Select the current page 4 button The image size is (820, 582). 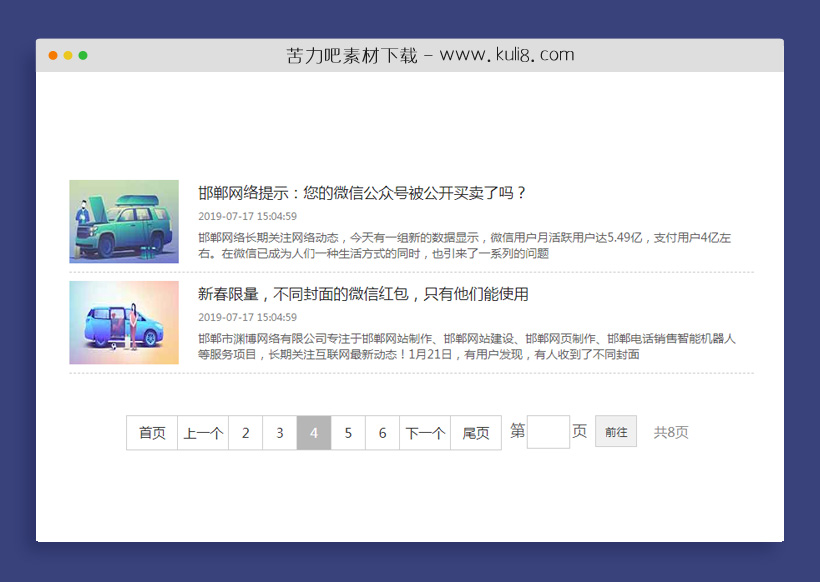click(x=314, y=432)
